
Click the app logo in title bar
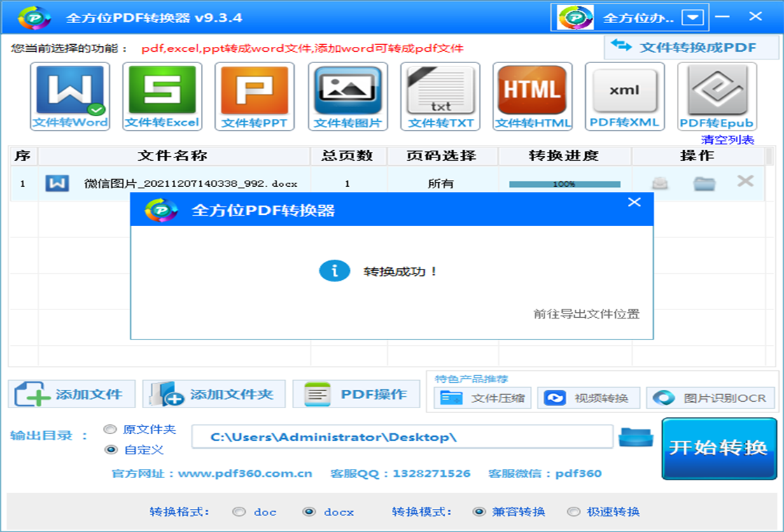[34, 17]
